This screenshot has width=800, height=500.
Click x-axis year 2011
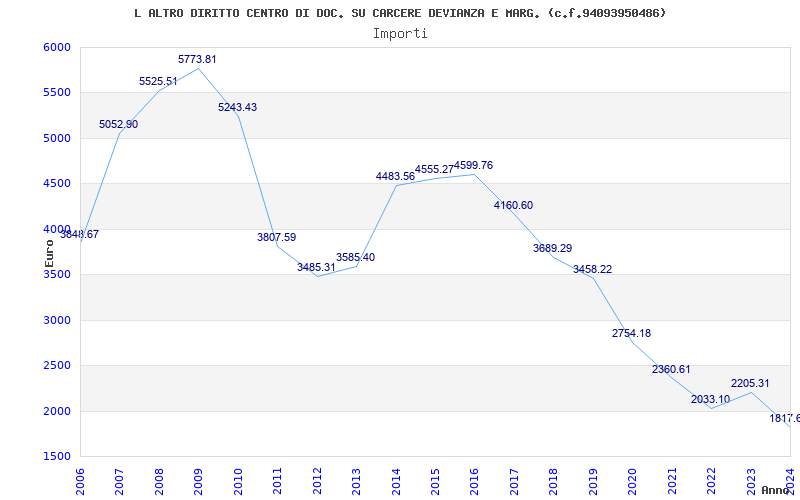tap(278, 481)
